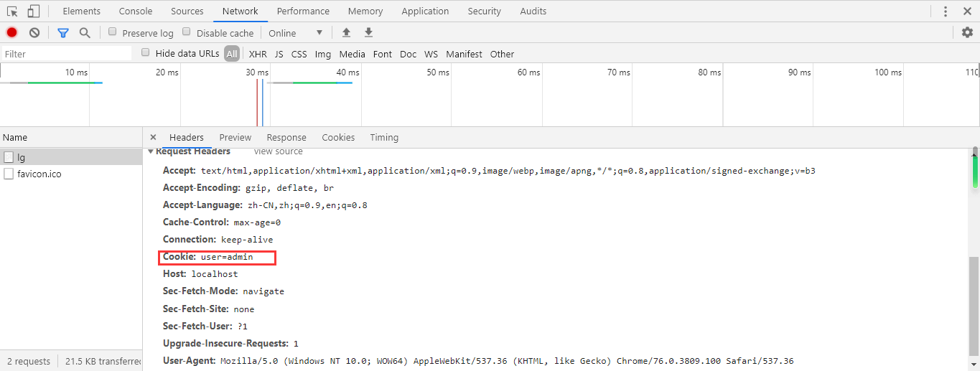Close the DevTools panel
The width and height of the screenshot is (980, 371).
coord(967,11)
